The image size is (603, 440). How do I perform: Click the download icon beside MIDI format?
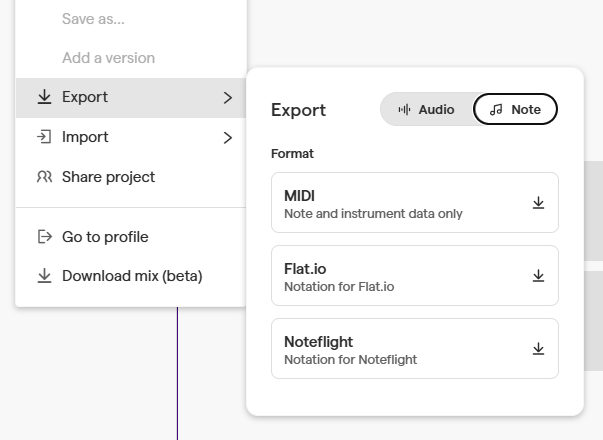(538, 203)
